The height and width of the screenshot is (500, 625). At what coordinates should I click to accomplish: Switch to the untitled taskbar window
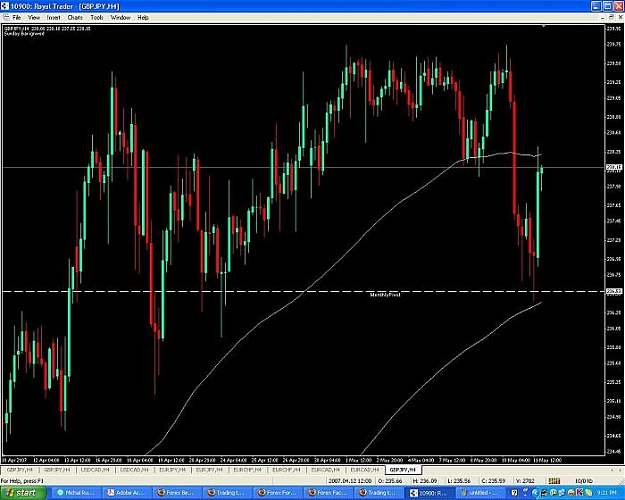tap(481, 493)
